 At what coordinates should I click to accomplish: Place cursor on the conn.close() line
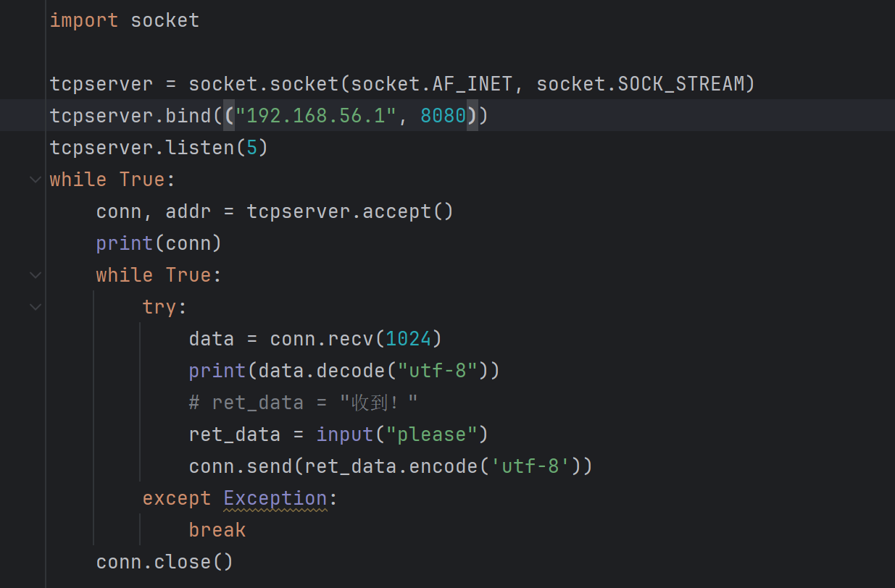pyautogui.click(x=165, y=562)
